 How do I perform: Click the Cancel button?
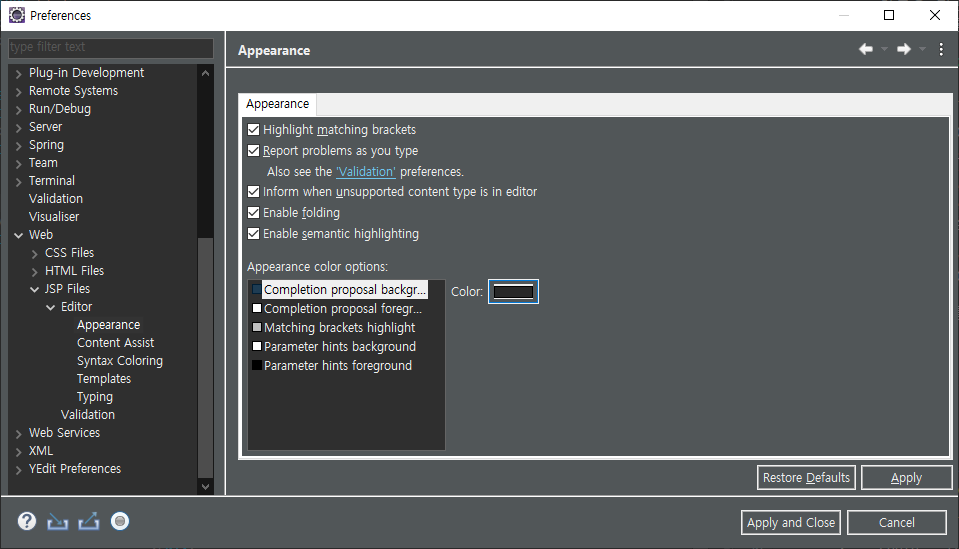[897, 523]
